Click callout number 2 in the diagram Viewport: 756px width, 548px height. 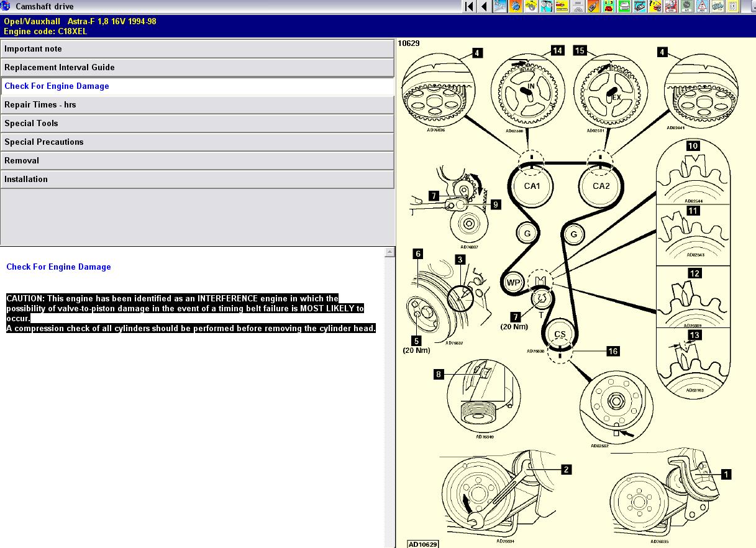[566, 470]
